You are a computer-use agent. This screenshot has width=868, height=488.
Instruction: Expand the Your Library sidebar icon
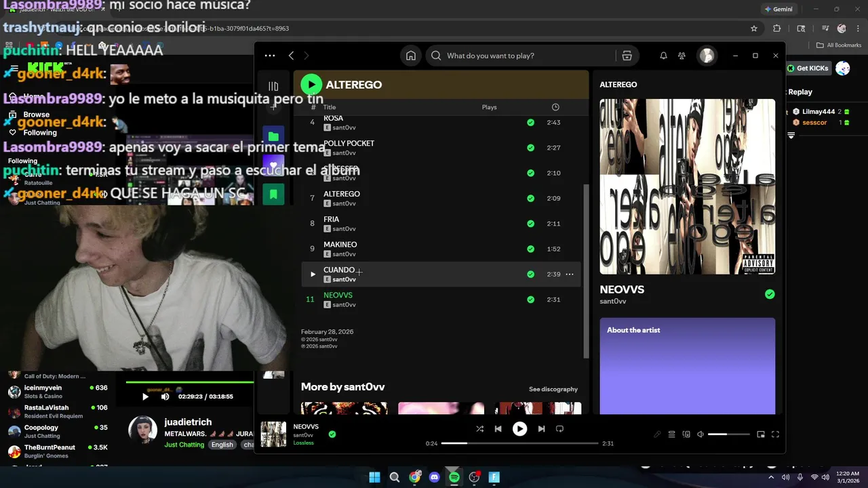pos(273,86)
